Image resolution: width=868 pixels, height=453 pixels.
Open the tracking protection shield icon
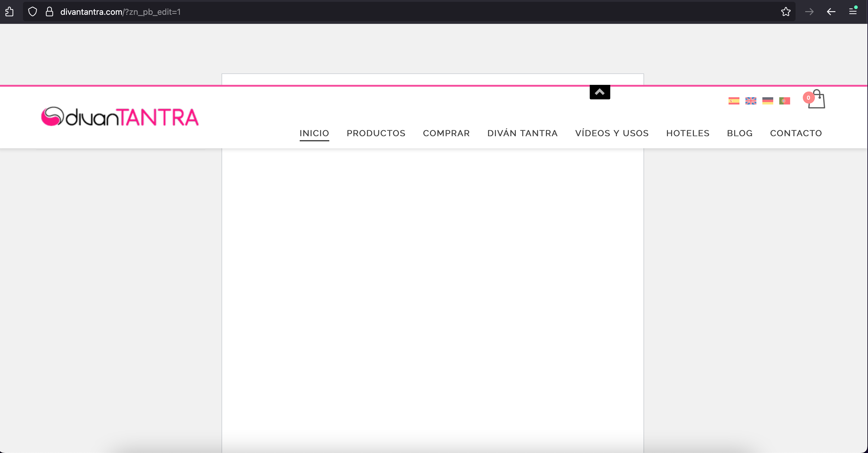(32, 12)
